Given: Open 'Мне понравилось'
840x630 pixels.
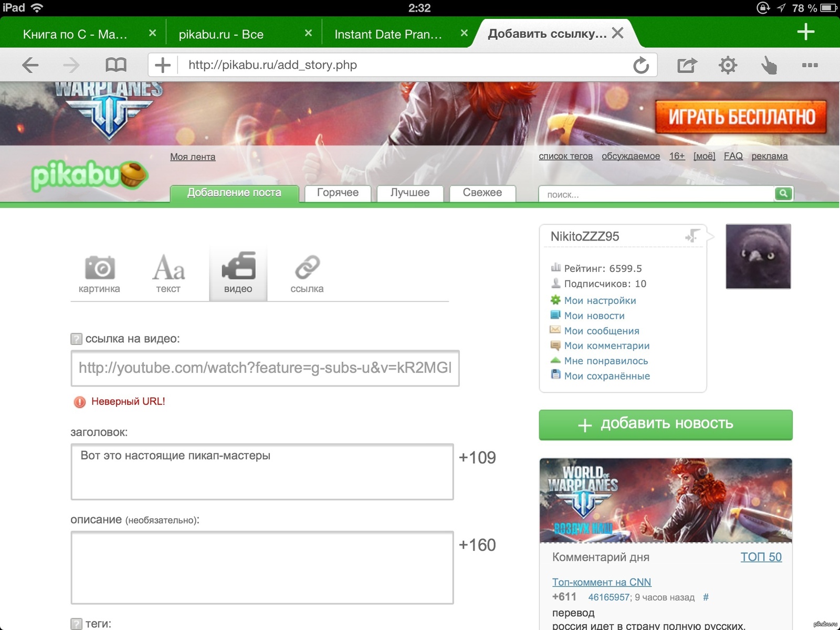Looking at the screenshot, I should point(606,361).
